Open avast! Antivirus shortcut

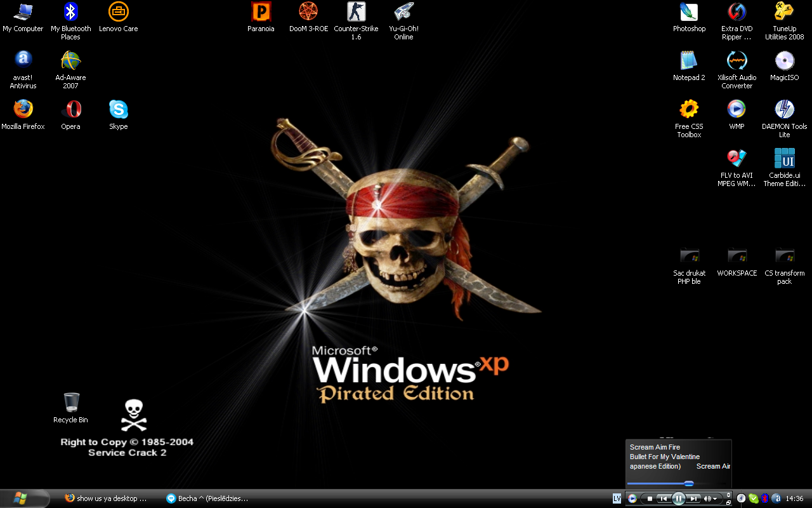point(23,70)
